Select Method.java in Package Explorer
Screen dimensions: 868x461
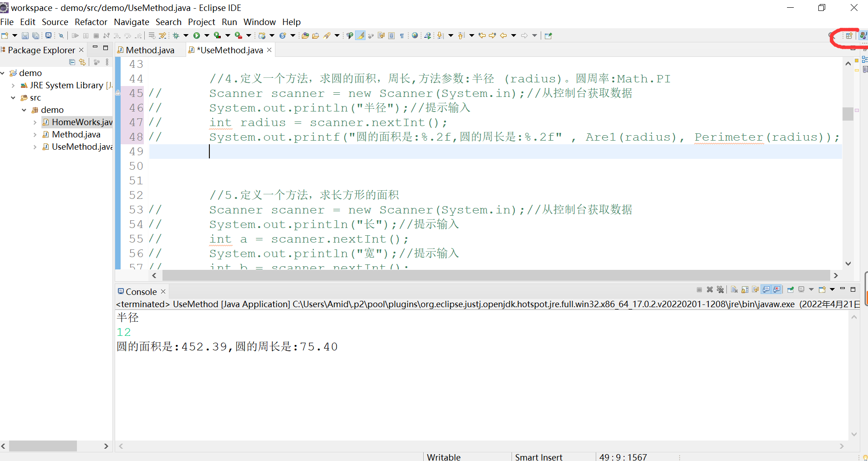point(76,134)
